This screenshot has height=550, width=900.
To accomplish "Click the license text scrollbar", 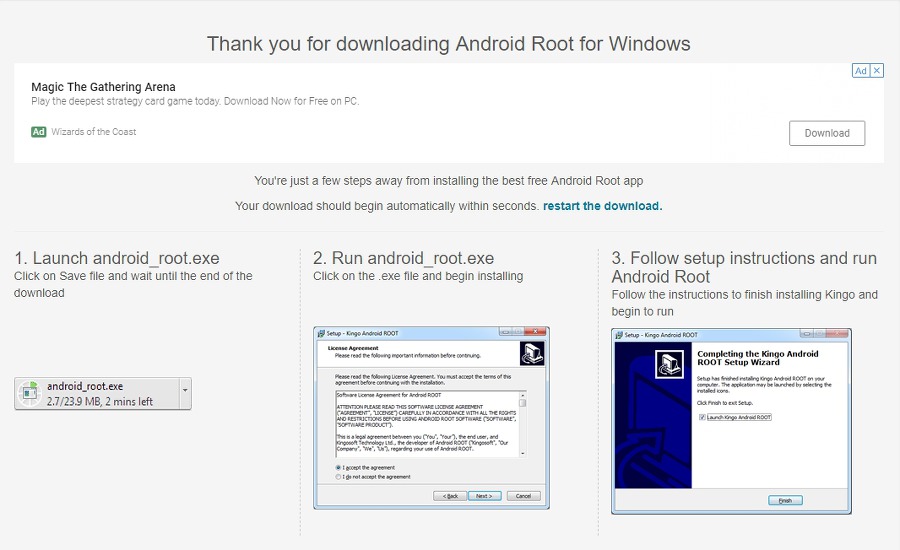I will (522, 424).
